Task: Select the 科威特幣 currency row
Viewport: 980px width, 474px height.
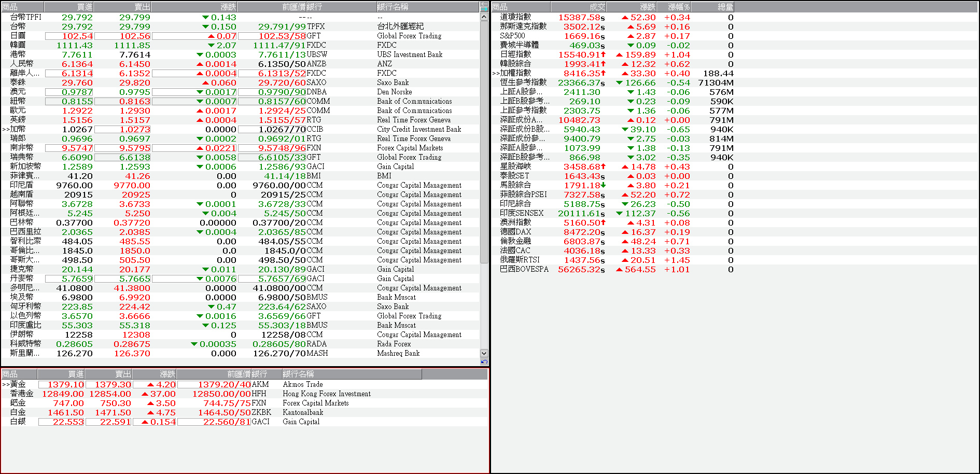Action: click(x=240, y=344)
